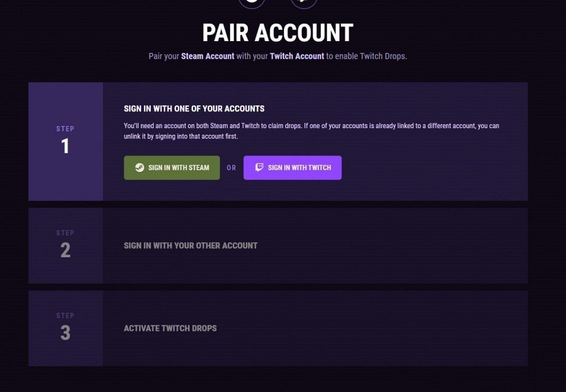This screenshot has height=392, width=566.
Task: Click the Twitch logo inside the purple button
Action: [x=259, y=168]
